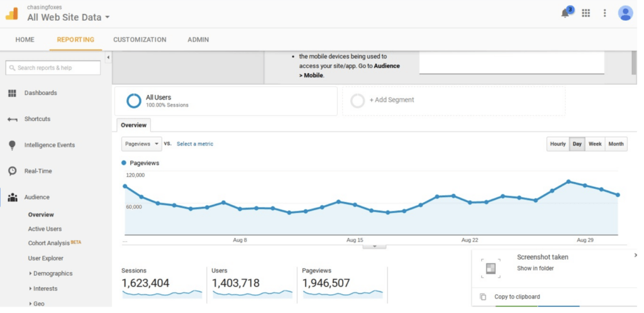Switch chart granularity to Month

pos(616,144)
